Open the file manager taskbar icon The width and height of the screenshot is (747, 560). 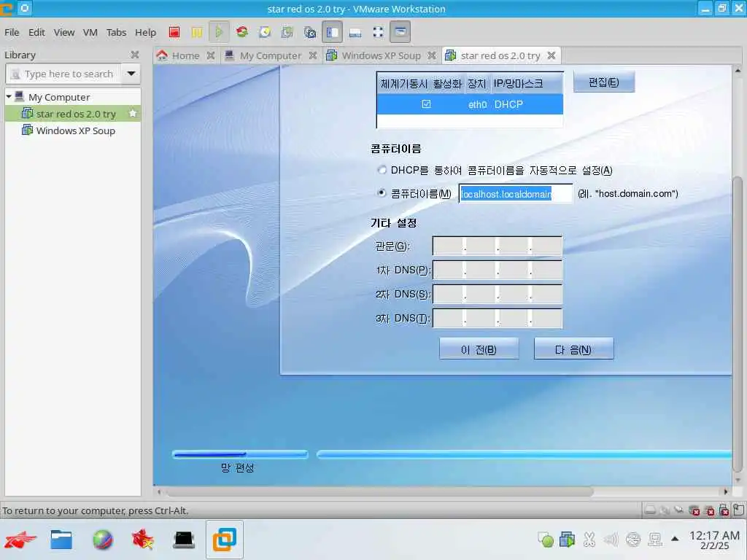click(x=61, y=540)
